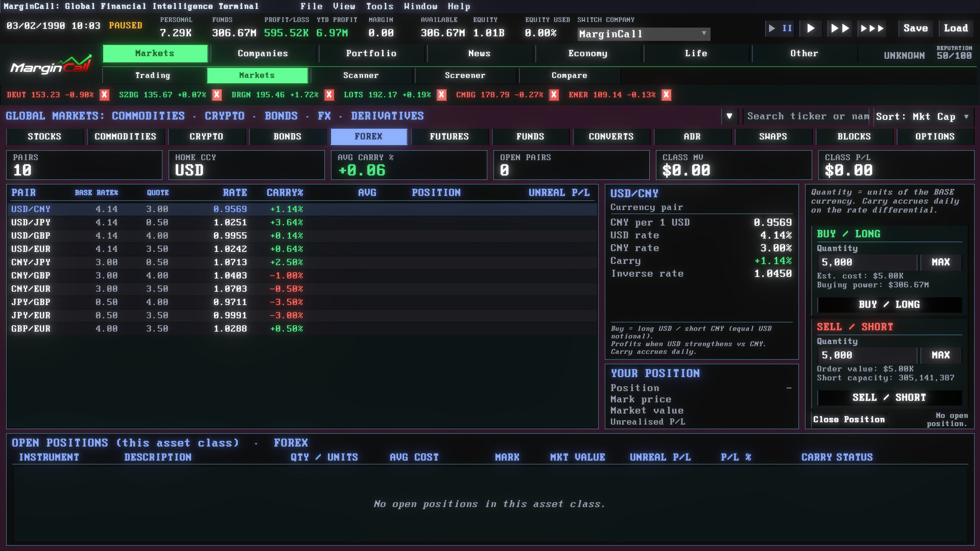
Task: Open the Life main tab
Action: (x=696, y=54)
